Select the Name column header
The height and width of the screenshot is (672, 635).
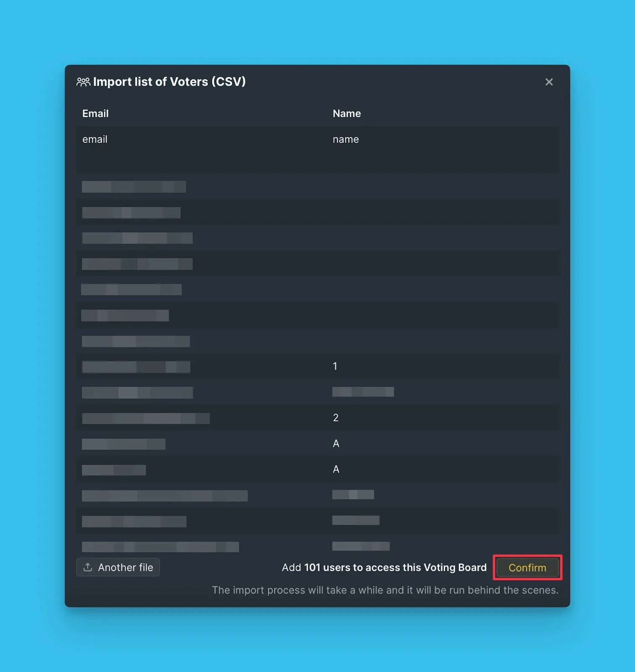click(346, 113)
